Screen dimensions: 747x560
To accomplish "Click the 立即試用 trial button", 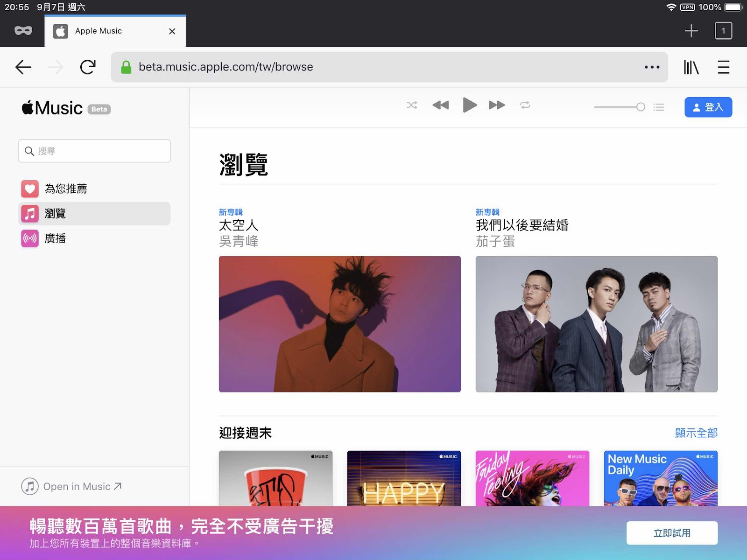I will (672, 533).
